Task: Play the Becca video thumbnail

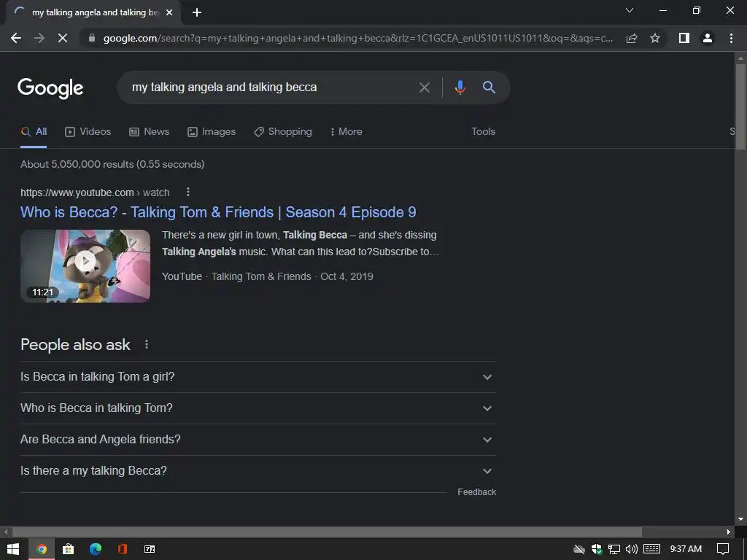Action: click(85, 265)
